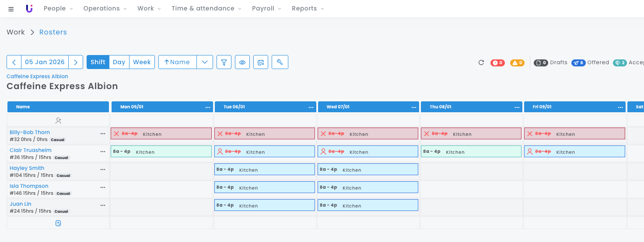644x242 pixels.
Task: Expand the Name sort dropdown arrow
Action: point(205,62)
